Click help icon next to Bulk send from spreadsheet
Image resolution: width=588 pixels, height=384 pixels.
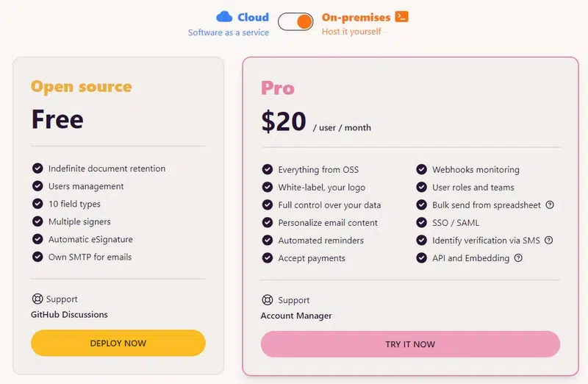[550, 205]
